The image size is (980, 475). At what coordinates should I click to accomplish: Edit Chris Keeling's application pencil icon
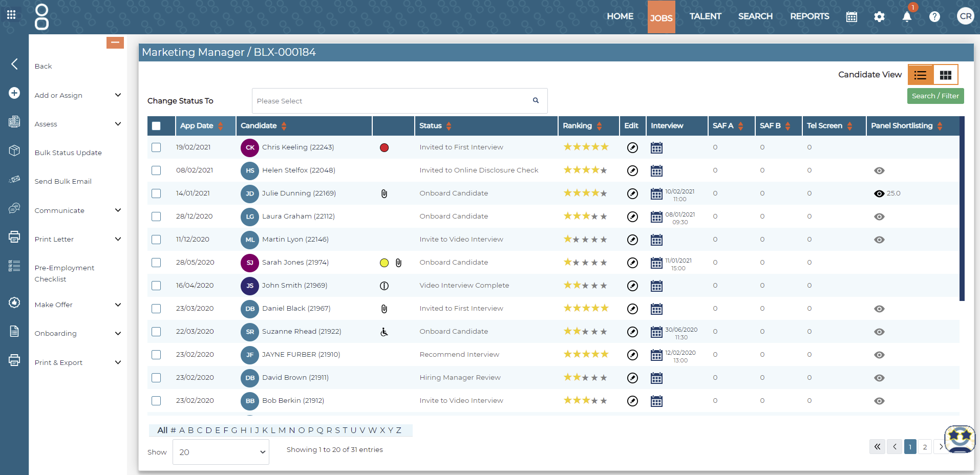[x=632, y=147]
